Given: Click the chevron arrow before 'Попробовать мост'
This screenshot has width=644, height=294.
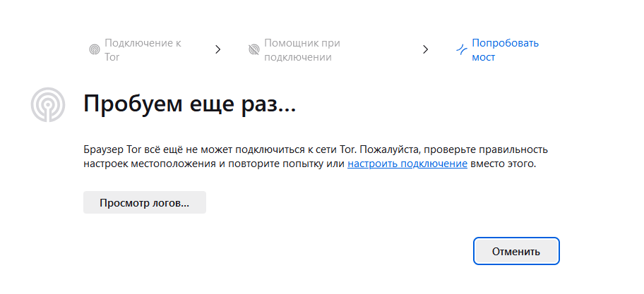Looking at the screenshot, I should click(x=426, y=49).
